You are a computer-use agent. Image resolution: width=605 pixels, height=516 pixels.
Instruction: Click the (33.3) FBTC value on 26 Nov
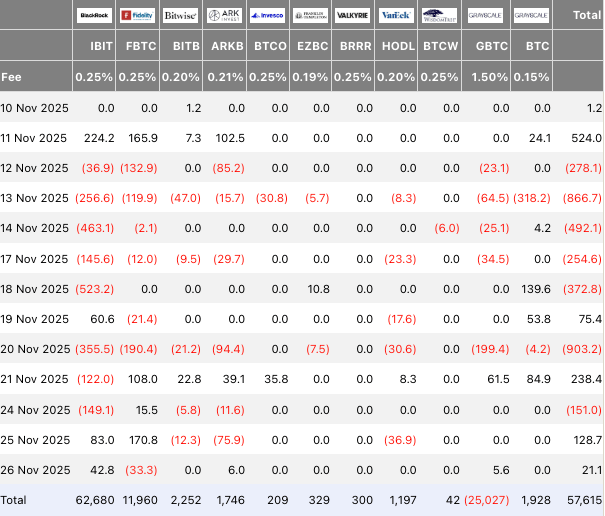coord(141,470)
